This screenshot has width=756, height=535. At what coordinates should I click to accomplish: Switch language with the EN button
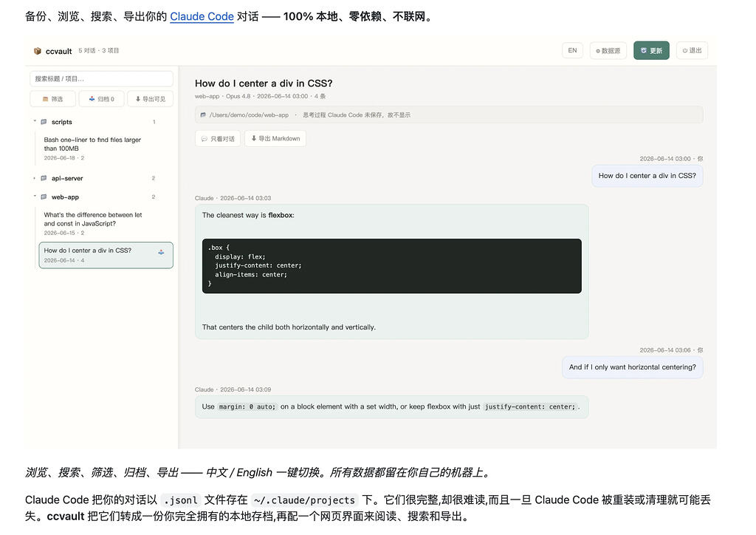[572, 50]
